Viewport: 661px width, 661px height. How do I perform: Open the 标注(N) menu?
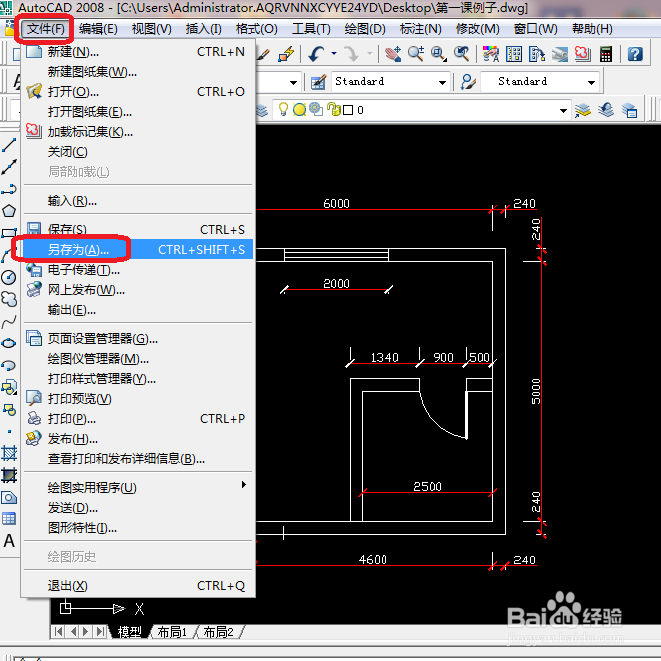click(x=421, y=29)
